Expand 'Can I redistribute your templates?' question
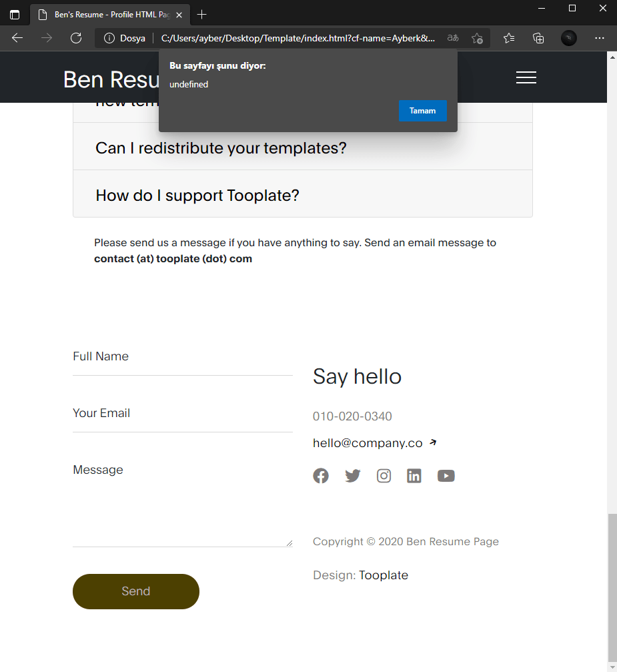The height and width of the screenshot is (672, 617). tap(303, 147)
